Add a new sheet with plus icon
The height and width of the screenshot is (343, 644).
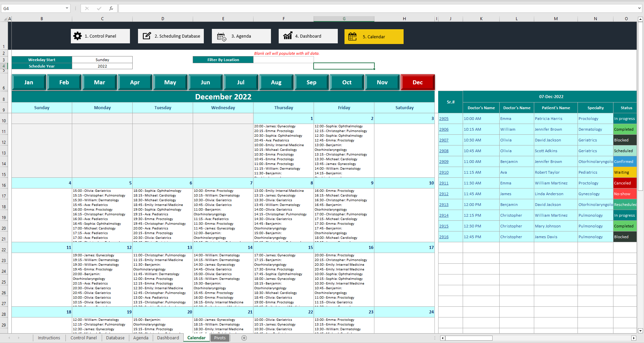244,338
